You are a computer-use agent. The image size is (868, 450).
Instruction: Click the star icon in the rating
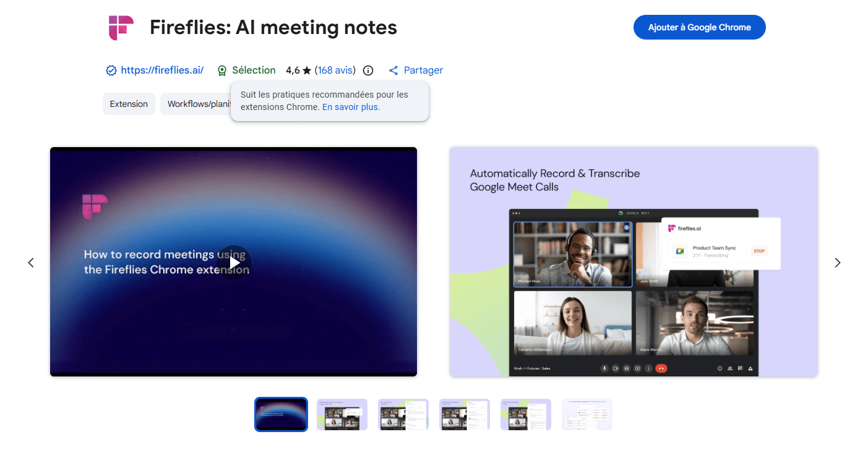[x=306, y=70]
